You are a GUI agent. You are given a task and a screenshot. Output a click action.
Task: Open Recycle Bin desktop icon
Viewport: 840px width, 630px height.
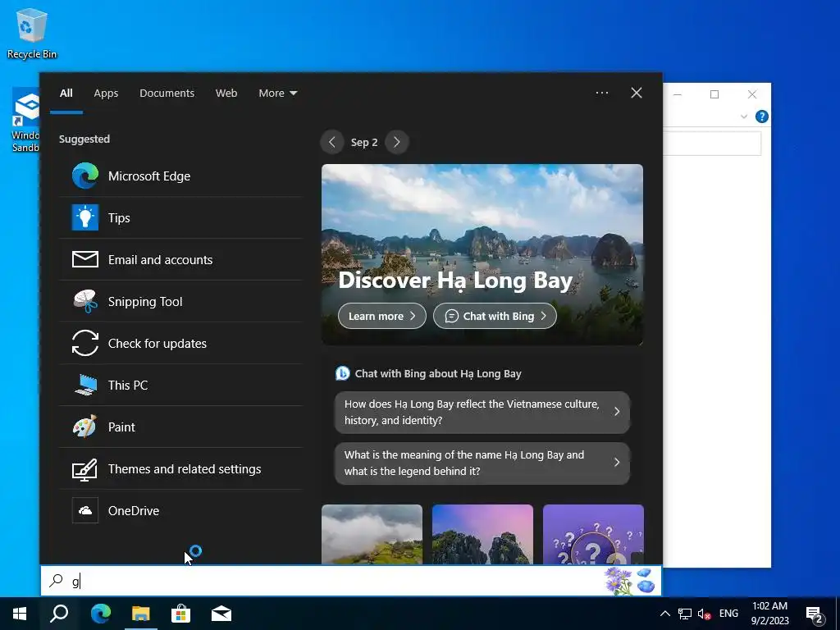pos(32,34)
